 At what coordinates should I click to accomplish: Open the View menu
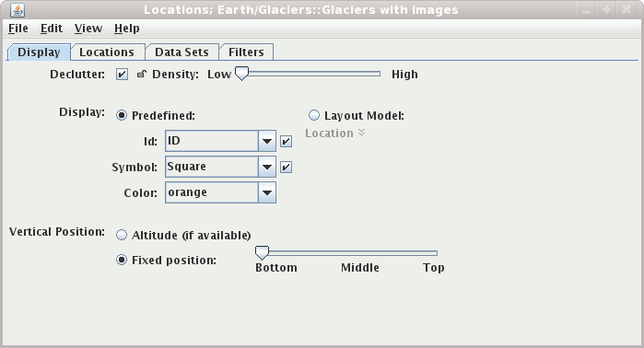pyautogui.click(x=88, y=29)
